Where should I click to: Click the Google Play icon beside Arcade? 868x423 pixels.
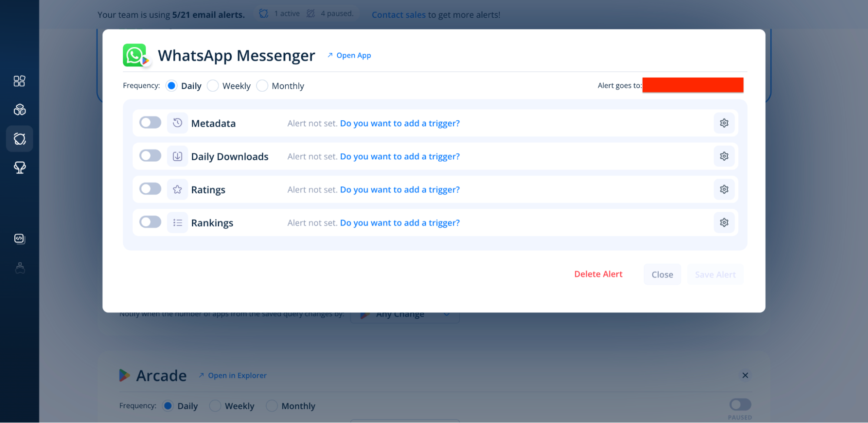click(125, 375)
